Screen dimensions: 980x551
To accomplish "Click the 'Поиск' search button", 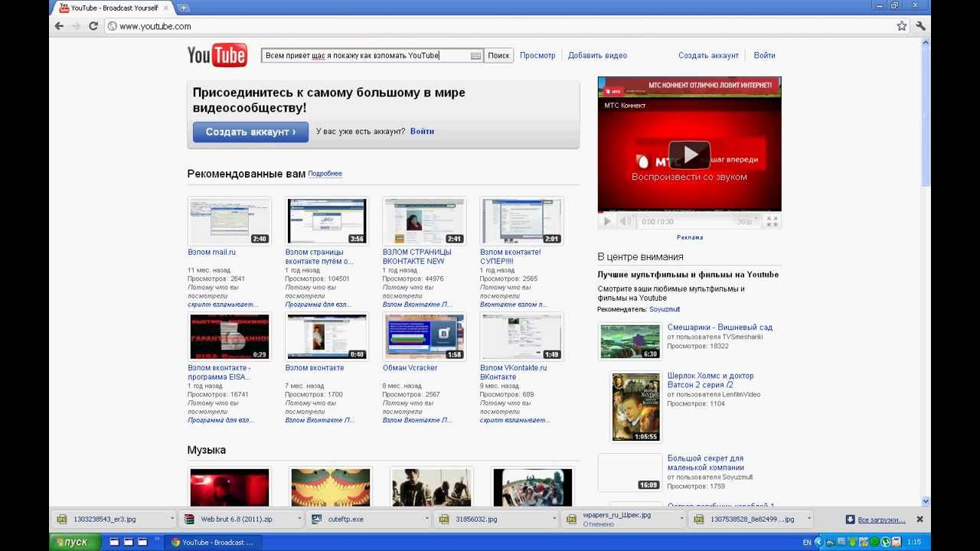I will [498, 56].
